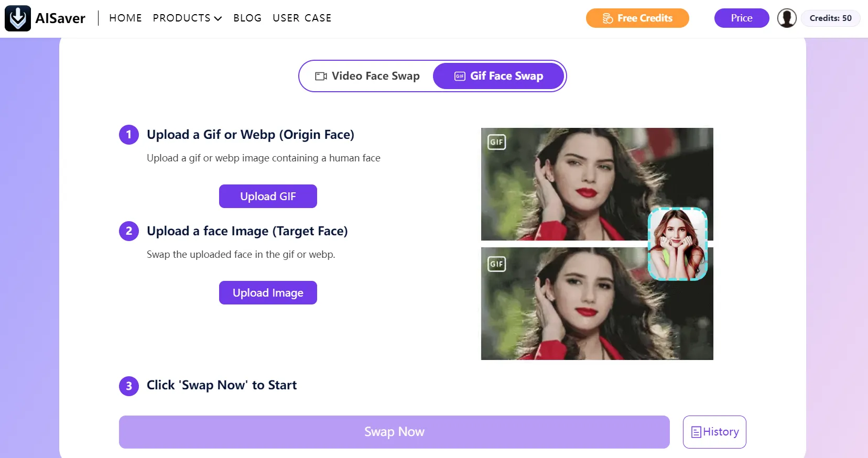This screenshot has height=458, width=868.
Task: Click 'Swap the uploaded face in the gif' text
Action: pos(241,255)
